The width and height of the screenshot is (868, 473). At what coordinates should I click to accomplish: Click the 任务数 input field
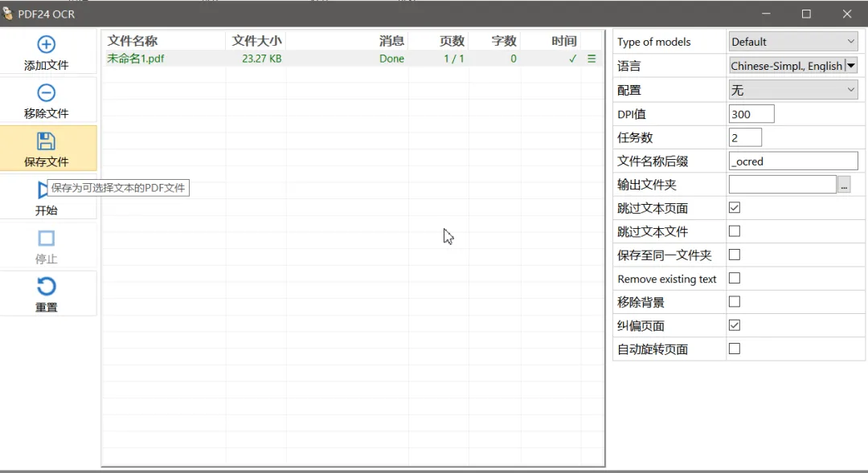click(745, 137)
